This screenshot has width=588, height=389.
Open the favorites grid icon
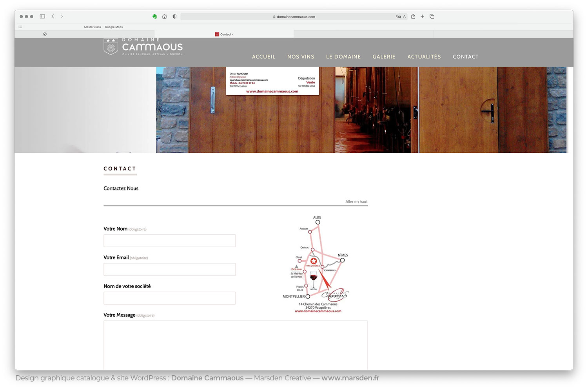click(x=20, y=27)
